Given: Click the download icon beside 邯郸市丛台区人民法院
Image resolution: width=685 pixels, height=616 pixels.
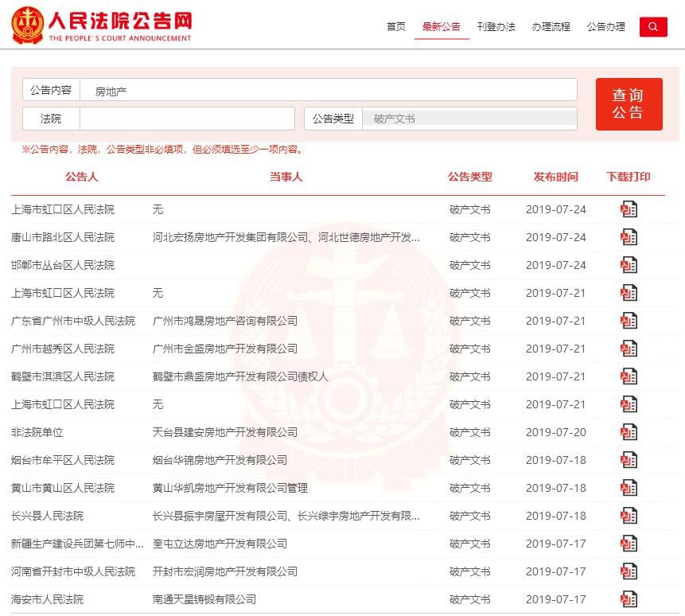Looking at the screenshot, I should [x=629, y=265].
